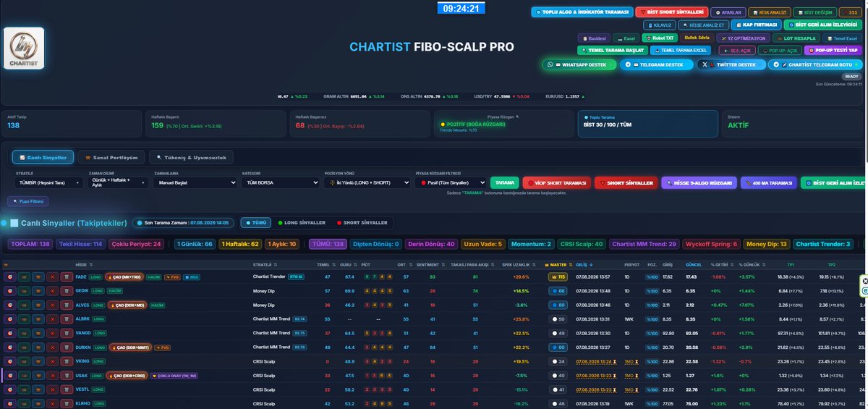
Task: Click the POP-UP TESTİ YAP button
Action: click(x=834, y=50)
